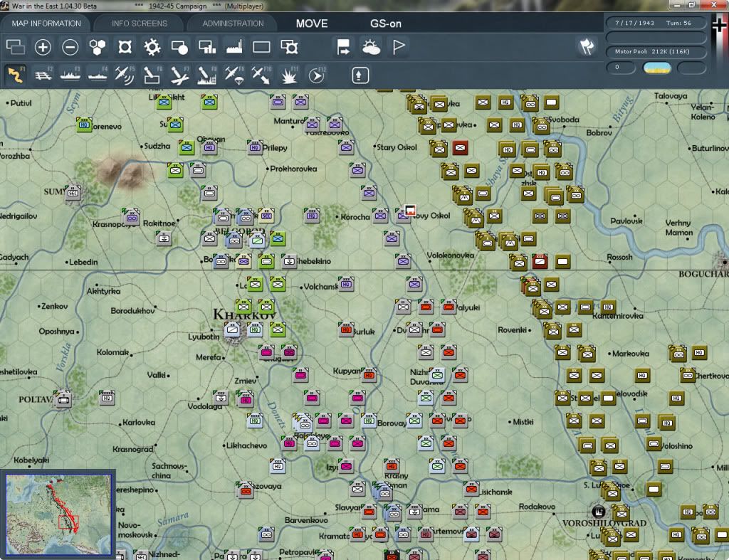Image resolution: width=729 pixels, height=560 pixels.
Task: Click the factory icon in the toolbar
Action: tap(234, 47)
